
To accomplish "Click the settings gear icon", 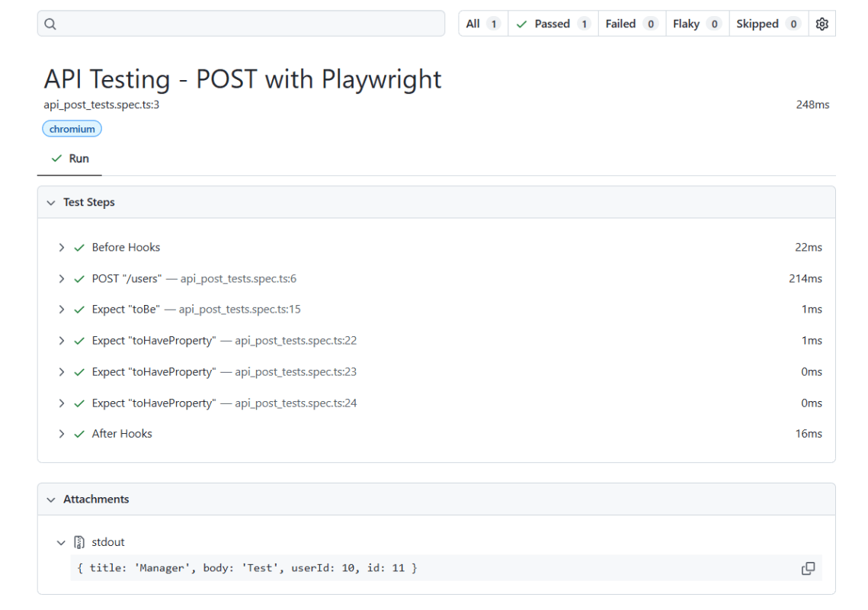I will point(822,24).
